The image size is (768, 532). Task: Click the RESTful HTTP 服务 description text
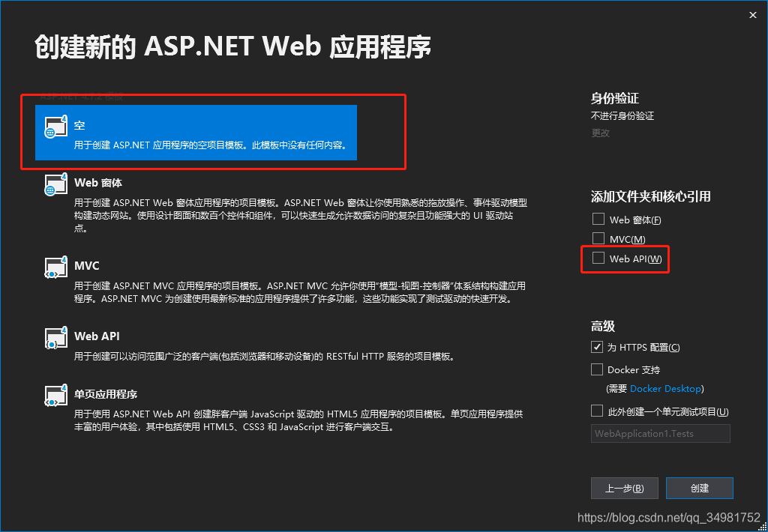[x=265, y=357]
